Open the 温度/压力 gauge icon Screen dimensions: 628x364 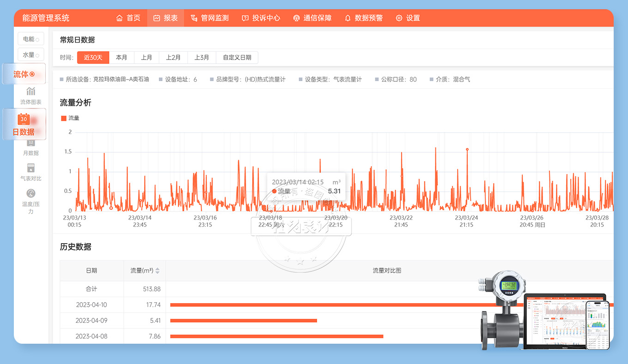(31, 193)
